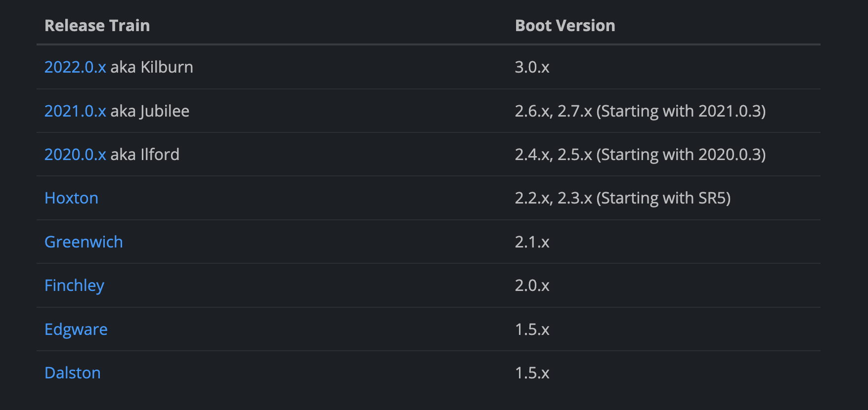
Task: Click the Release Train column header
Action: point(97,26)
